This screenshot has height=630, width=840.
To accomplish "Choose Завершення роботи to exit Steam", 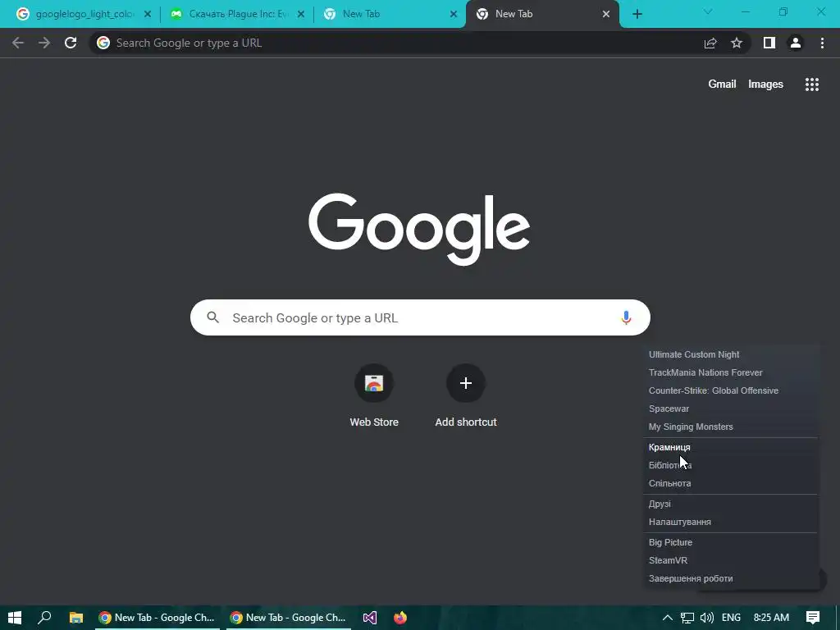I will coord(731,578).
